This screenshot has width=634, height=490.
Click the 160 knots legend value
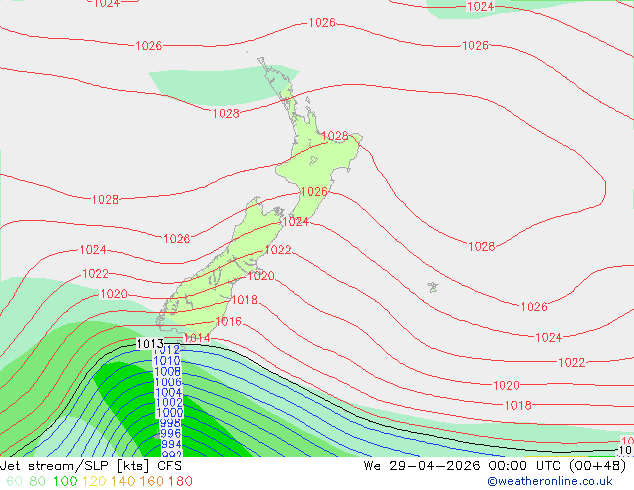151,481
